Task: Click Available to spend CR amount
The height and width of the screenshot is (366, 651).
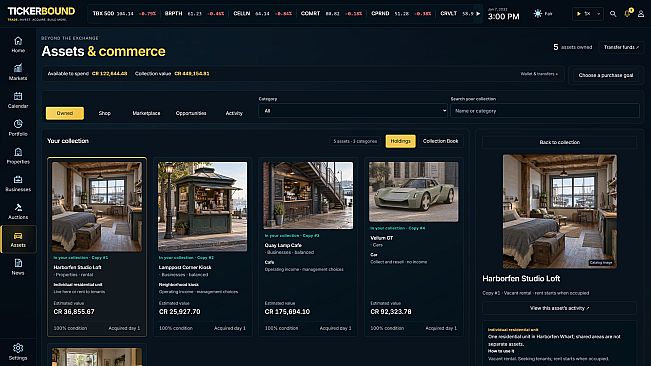Action: coord(110,74)
